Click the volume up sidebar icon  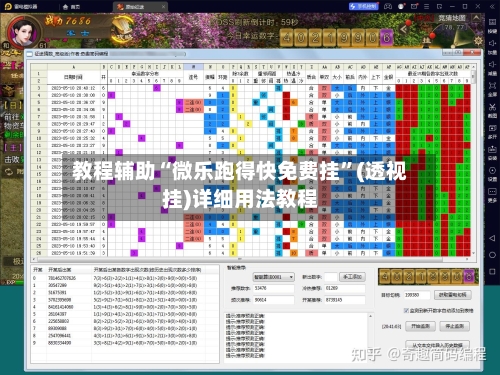[492, 46]
